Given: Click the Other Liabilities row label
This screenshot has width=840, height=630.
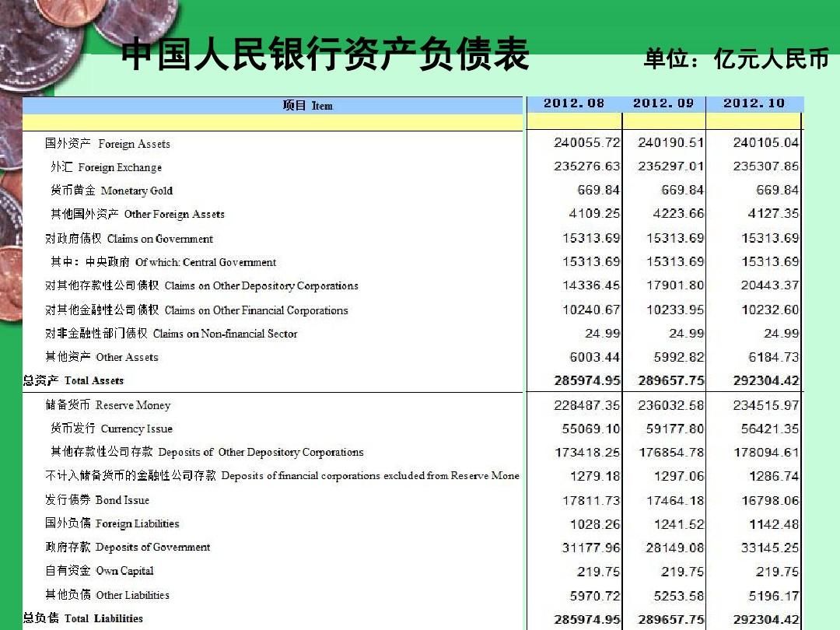Looking at the screenshot, I should (x=107, y=595).
